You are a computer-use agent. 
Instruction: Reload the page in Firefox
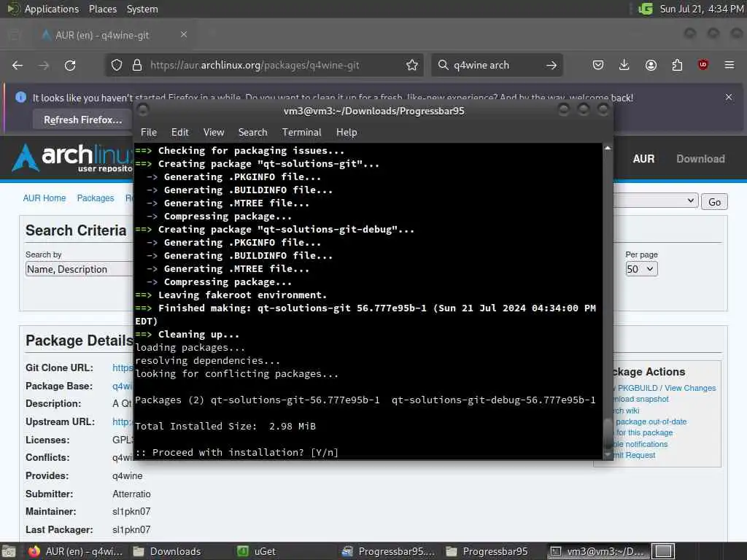click(x=70, y=65)
